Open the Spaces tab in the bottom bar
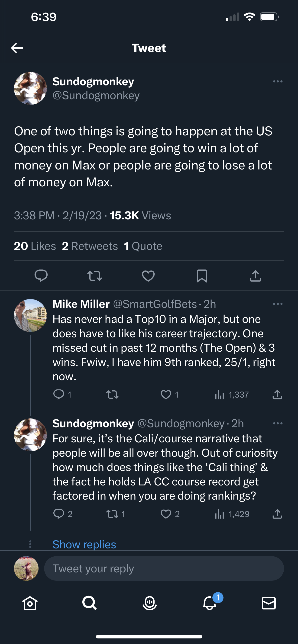This screenshot has width=298, height=644. tap(149, 603)
